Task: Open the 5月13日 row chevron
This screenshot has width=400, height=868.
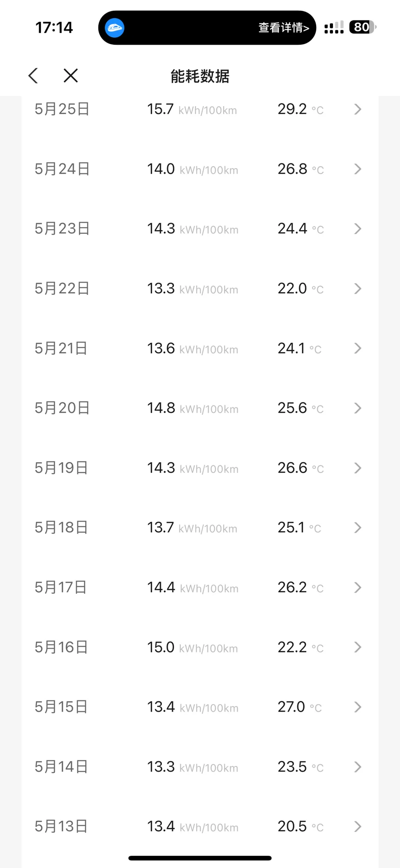Action: 358,827
